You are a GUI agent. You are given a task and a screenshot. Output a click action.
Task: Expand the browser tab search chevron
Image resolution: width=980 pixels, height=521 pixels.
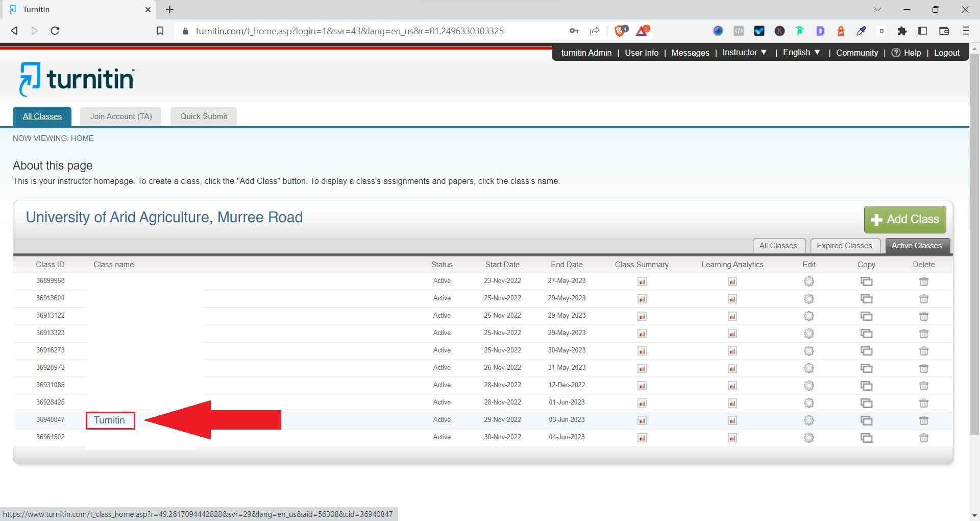(x=877, y=9)
